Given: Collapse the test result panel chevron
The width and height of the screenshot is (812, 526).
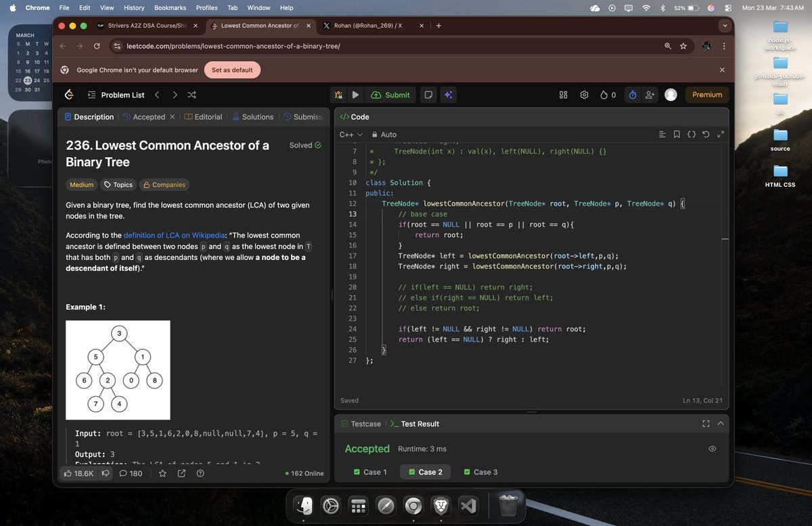Looking at the screenshot, I should tap(721, 424).
